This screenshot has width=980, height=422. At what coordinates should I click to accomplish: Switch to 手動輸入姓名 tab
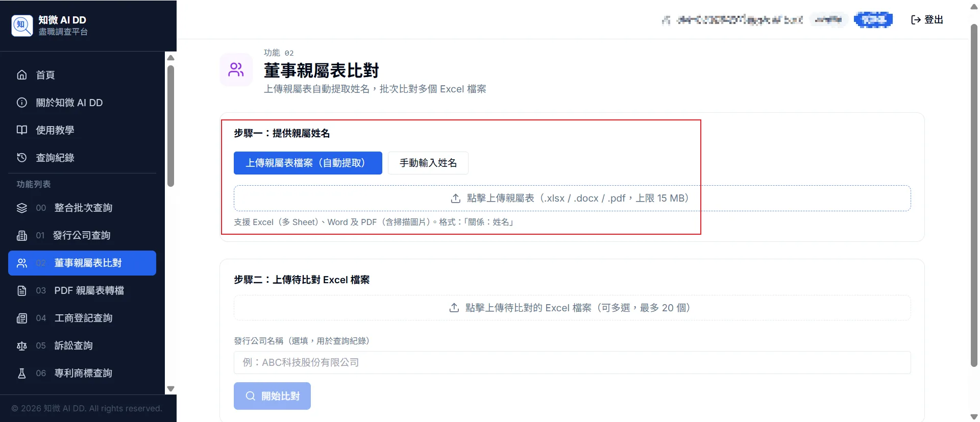428,163
